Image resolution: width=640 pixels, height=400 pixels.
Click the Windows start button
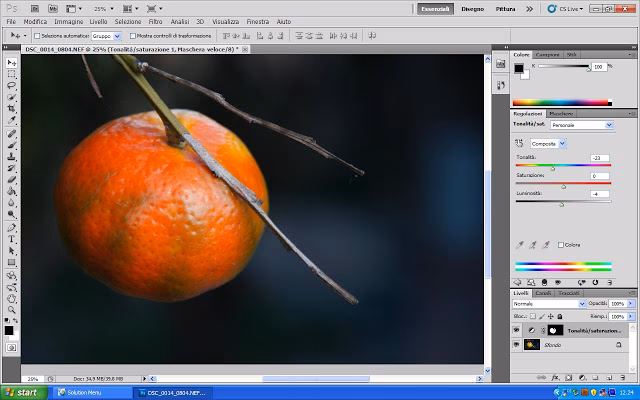(x=24, y=393)
